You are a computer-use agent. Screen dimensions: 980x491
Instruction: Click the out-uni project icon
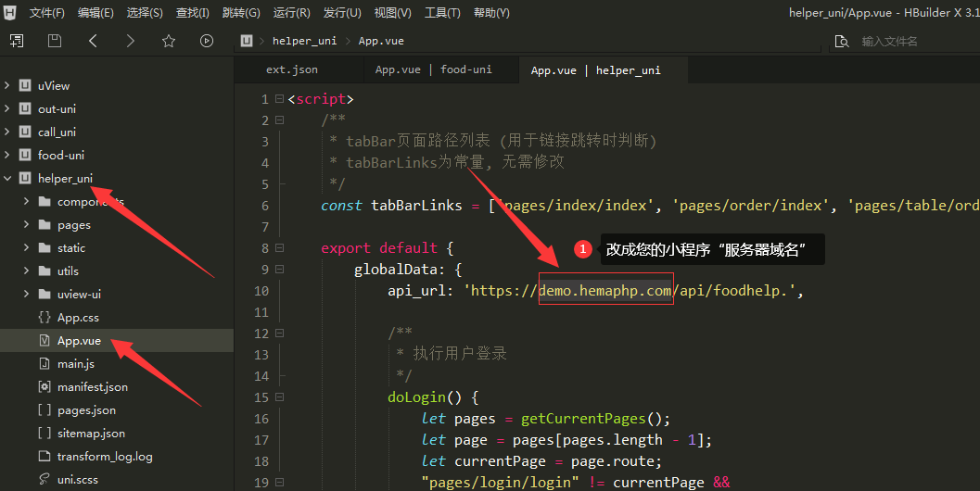(x=25, y=108)
